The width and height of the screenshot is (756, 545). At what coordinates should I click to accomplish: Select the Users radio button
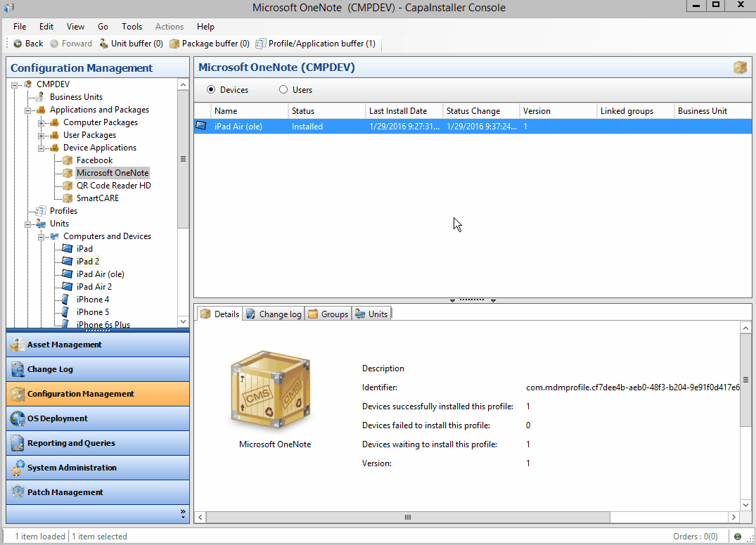point(283,90)
